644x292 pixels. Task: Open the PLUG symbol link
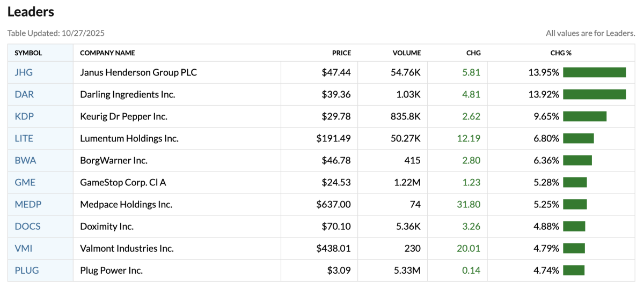click(x=27, y=270)
